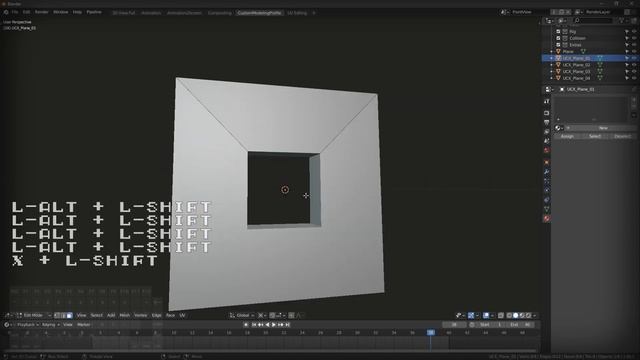The image size is (640, 360).
Task: Select wireframe viewport shading
Action: point(509,315)
